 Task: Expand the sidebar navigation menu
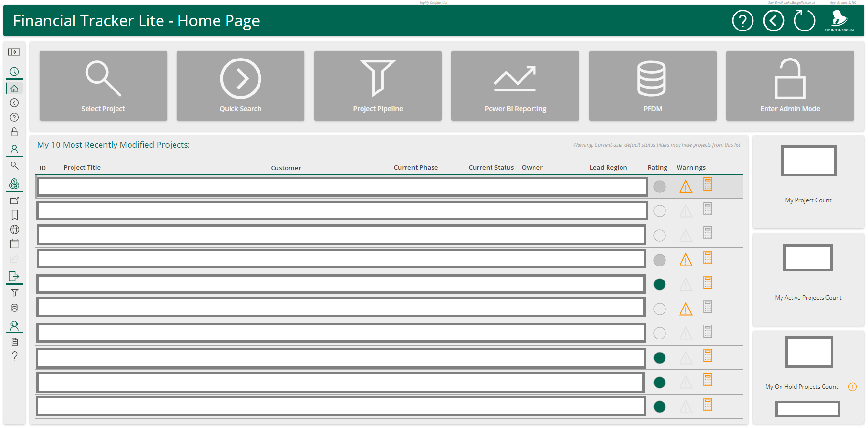14,52
